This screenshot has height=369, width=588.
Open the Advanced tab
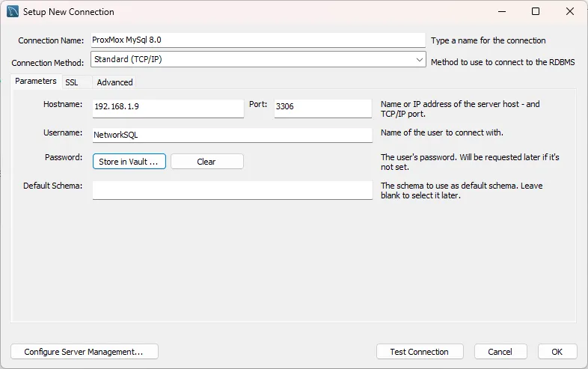point(114,82)
